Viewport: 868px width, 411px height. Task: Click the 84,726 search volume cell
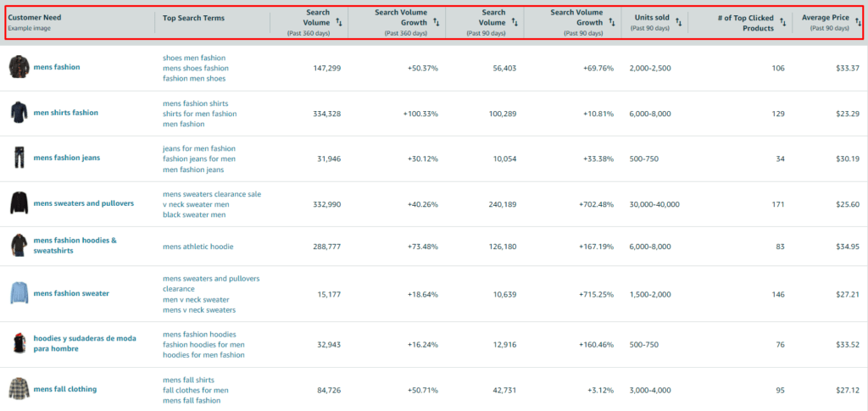pos(330,391)
